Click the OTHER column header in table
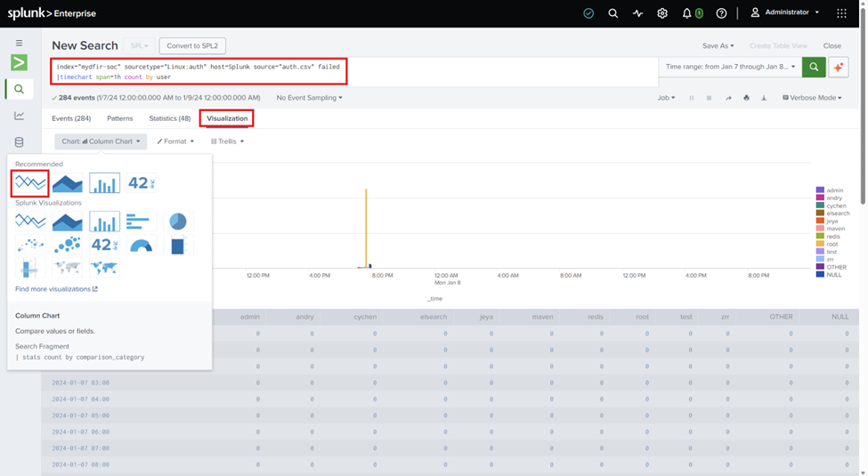This screenshot has width=868, height=476. coord(781,317)
